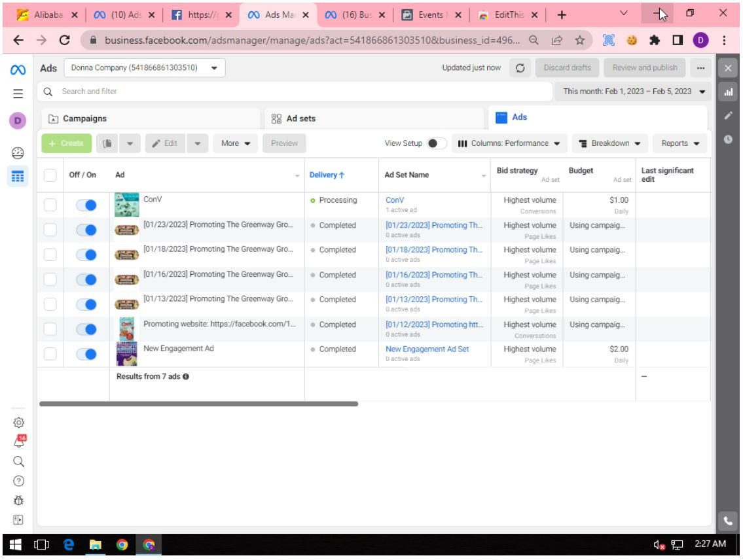Open the New Engagement Ad Set link
The width and height of the screenshot is (743, 560).
[427, 349]
